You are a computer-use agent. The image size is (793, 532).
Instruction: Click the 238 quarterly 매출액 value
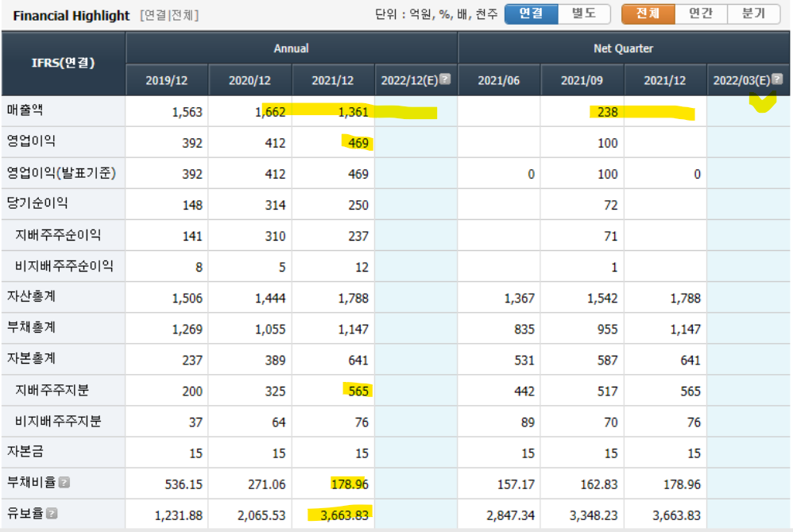tap(608, 112)
